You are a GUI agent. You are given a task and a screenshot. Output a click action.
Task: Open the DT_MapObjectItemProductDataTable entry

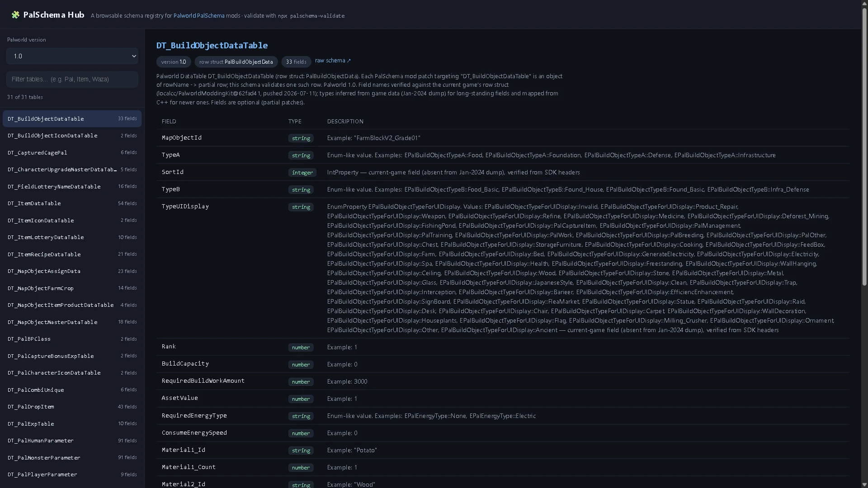tap(72, 305)
